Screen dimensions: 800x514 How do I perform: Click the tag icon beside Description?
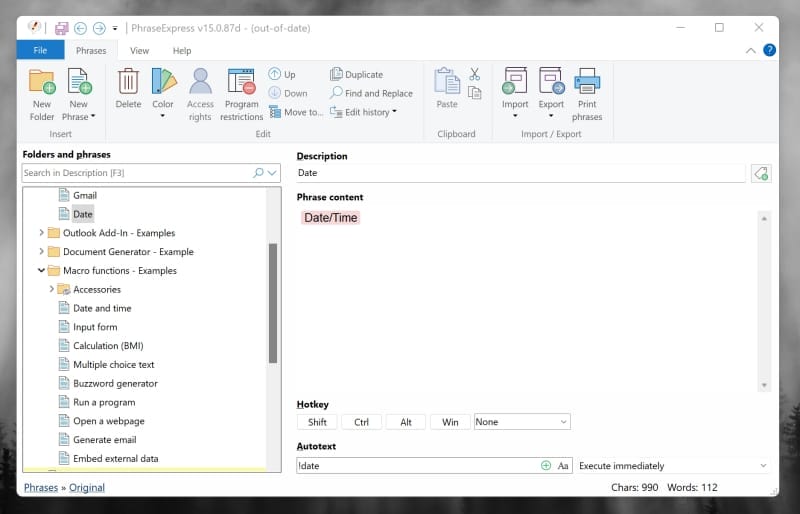pyautogui.click(x=761, y=174)
